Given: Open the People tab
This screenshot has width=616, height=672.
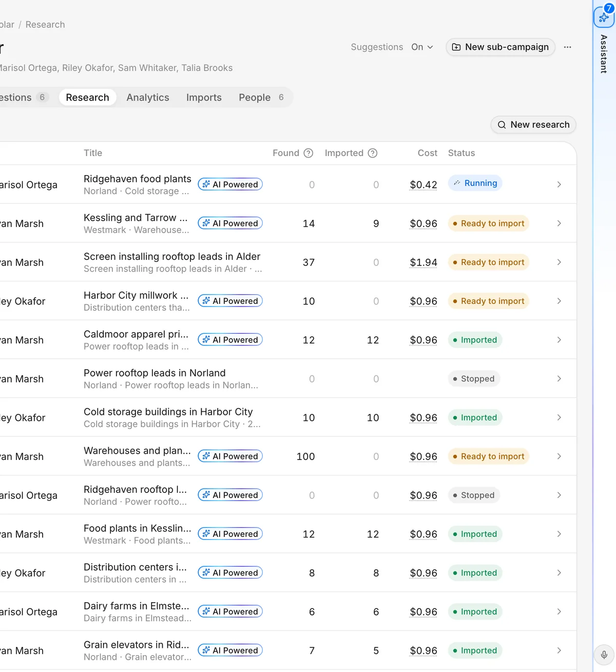Looking at the screenshot, I should (x=261, y=98).
